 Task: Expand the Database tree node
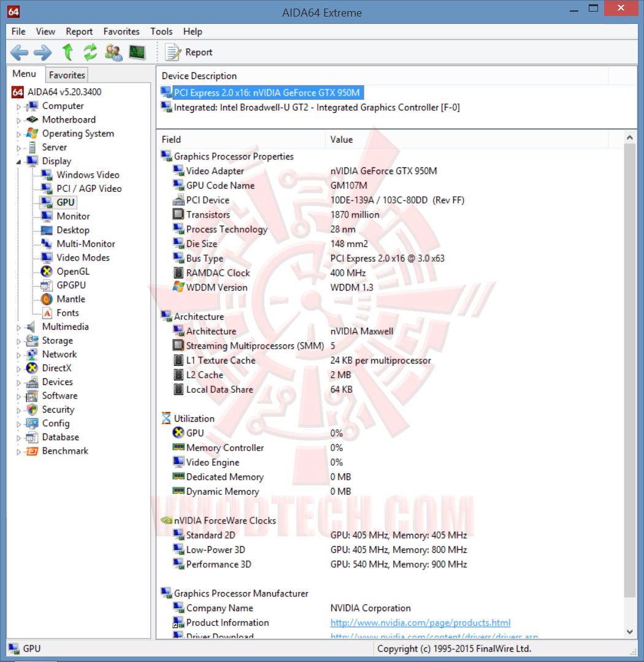[x=18, y=438]
